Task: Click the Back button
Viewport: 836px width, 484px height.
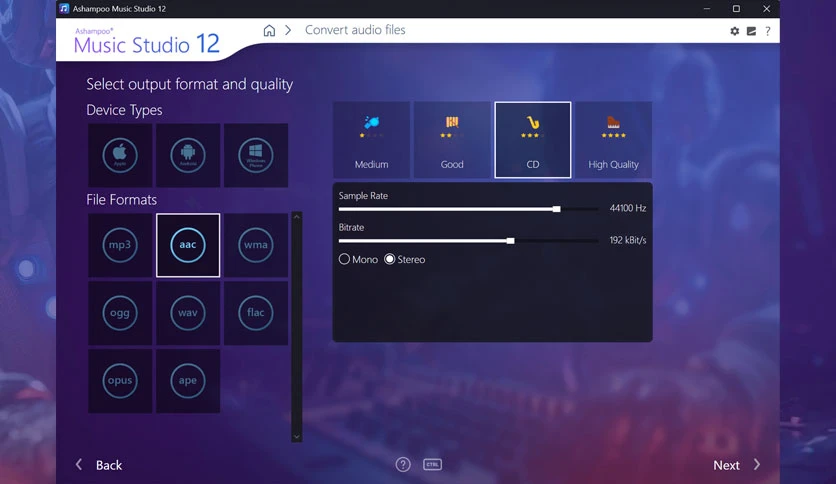Action: click(99, 465)
